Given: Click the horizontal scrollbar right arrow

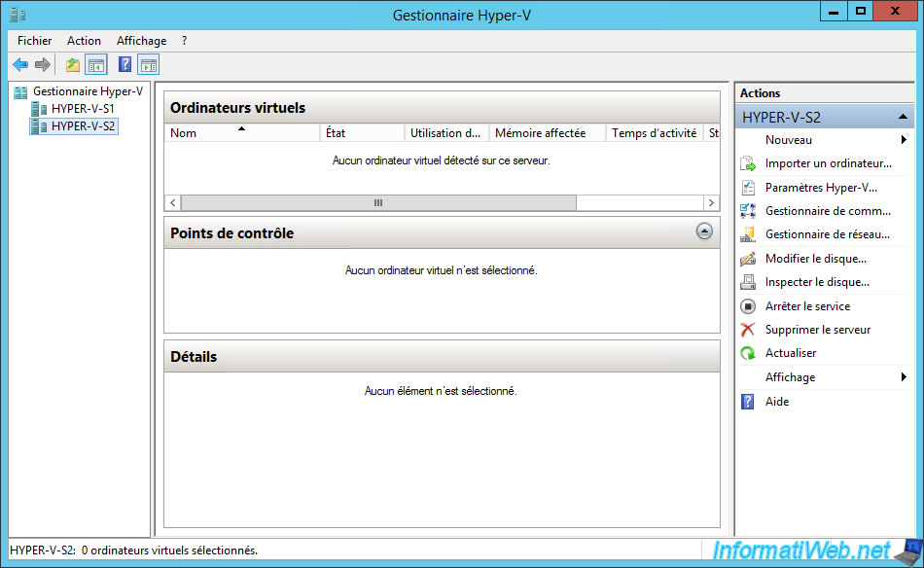Looking at the screenshot, I should [711, 202].
